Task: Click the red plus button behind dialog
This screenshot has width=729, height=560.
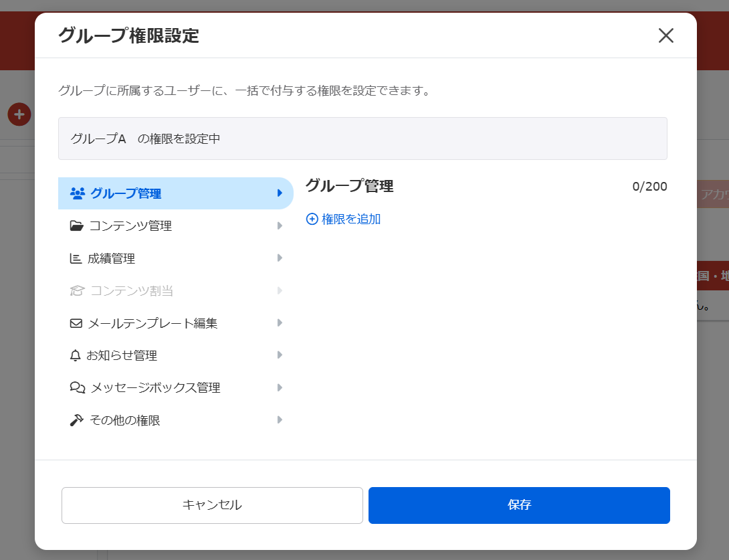Action: (19, 114)
